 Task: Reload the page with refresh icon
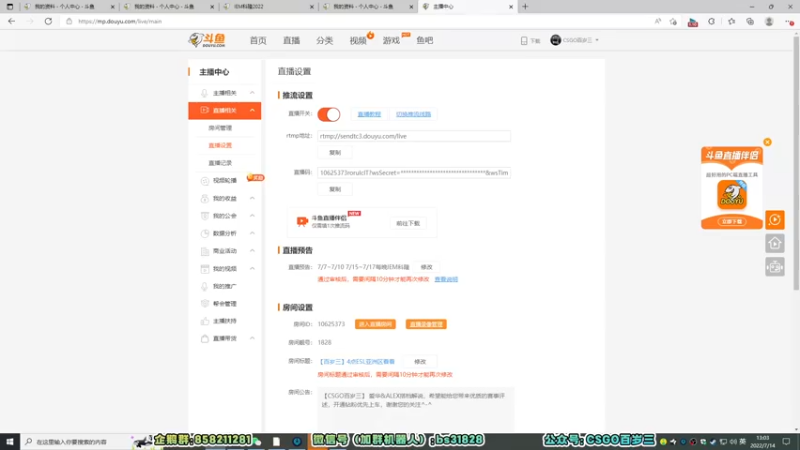[x=48, y=21]
